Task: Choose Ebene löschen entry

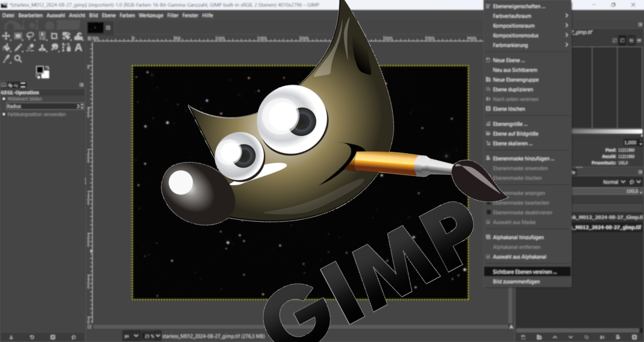Action: (528, 109)
